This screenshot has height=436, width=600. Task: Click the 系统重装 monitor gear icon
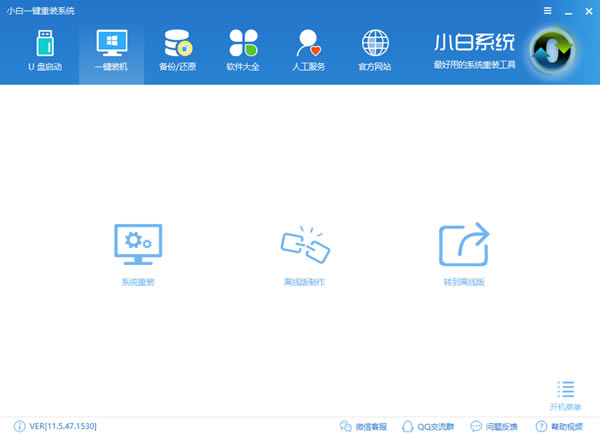click(138, 245)
